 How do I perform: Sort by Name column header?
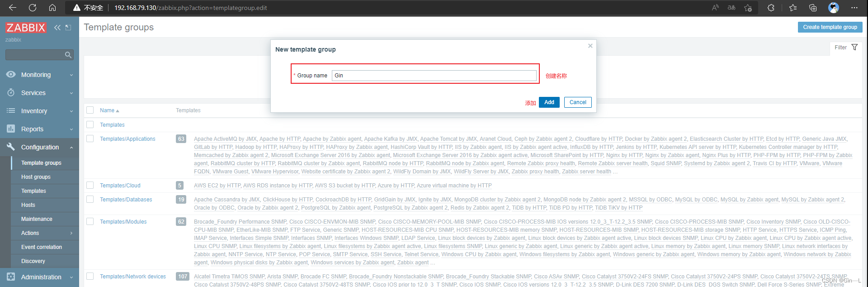pyautogui.click(x=109, y=110)
